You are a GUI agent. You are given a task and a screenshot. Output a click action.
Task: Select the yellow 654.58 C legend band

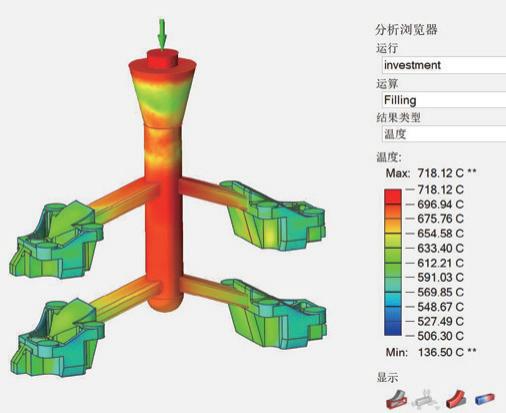pyautogui.click(x=393, y=240)
